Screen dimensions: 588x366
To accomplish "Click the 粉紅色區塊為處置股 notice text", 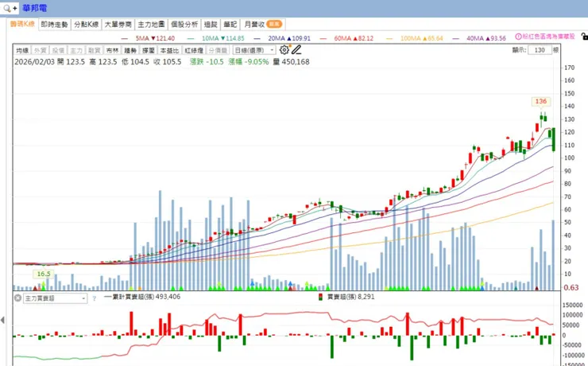I will 548,37.
